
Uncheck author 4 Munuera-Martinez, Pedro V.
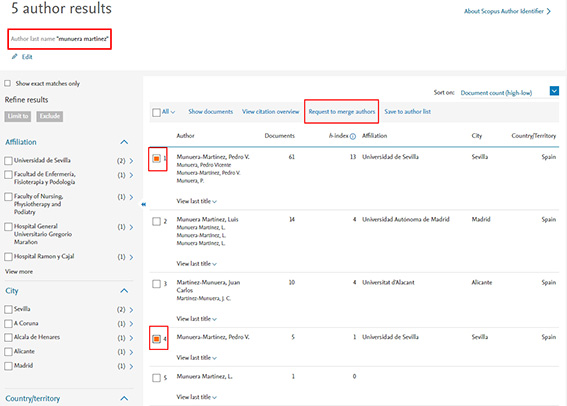click(x=156, y=339)
